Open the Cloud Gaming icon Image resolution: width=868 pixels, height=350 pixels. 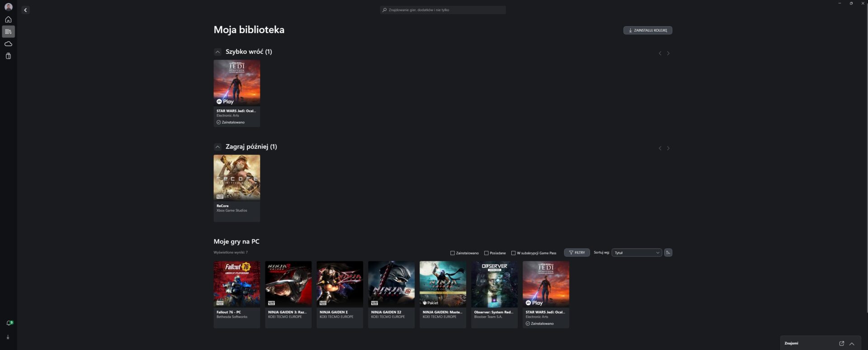pyautogui.click(x=8, y=44)
